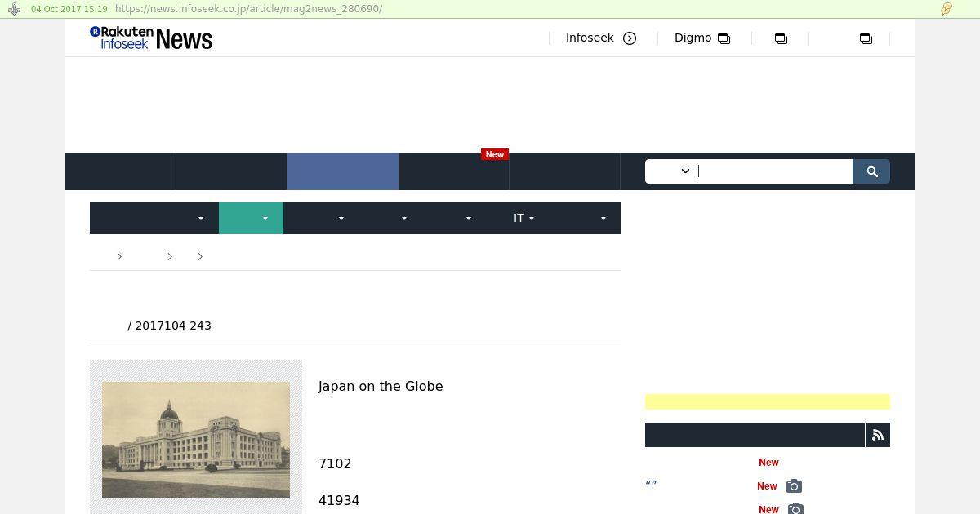
Task: Expand the first category dropdown arrow in the dark sub-menu
Action: [x=200, y=219]
